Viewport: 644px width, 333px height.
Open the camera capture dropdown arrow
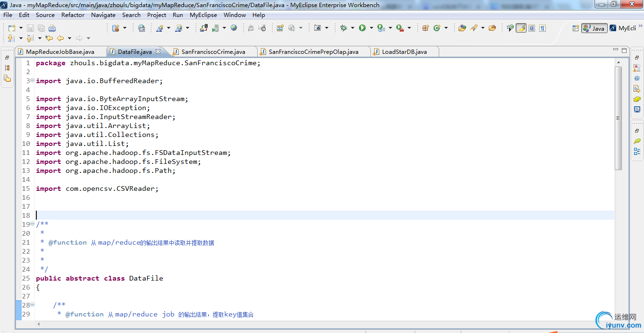(326, 28)
